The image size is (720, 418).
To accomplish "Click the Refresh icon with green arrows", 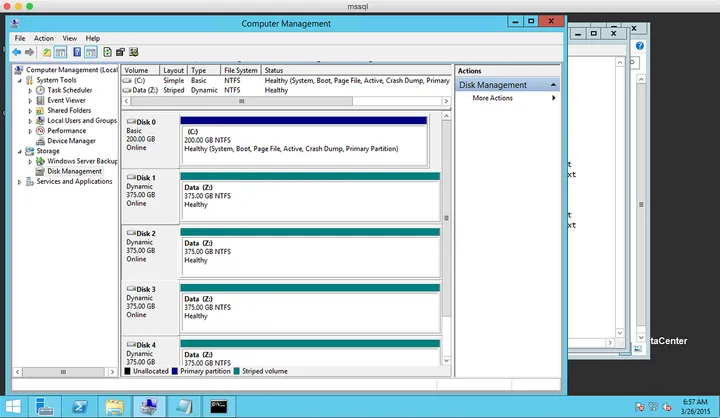I will (107, 52).
